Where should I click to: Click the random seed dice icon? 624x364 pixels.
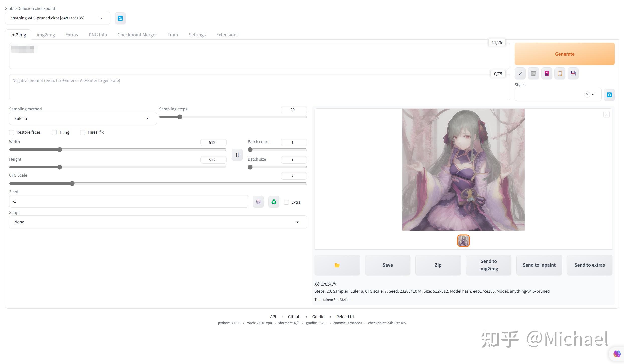coord(258,201)
